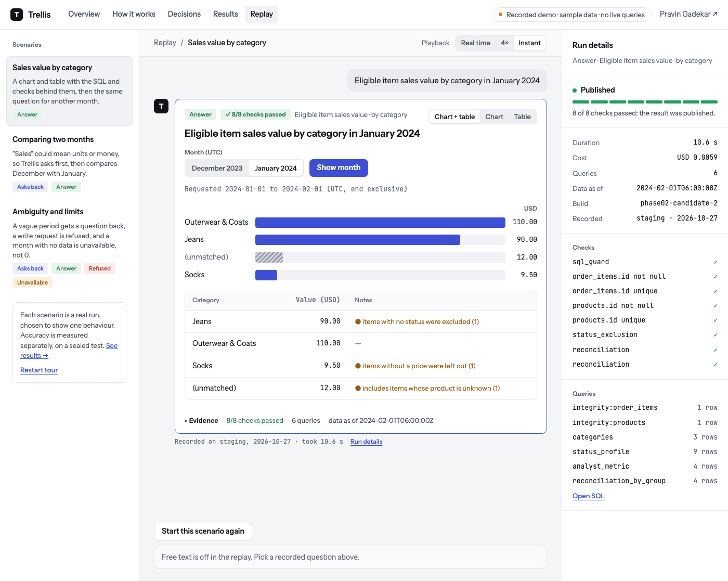Click Start this scenario again
Screen dimensions: 728x581
tap(203, 531)
